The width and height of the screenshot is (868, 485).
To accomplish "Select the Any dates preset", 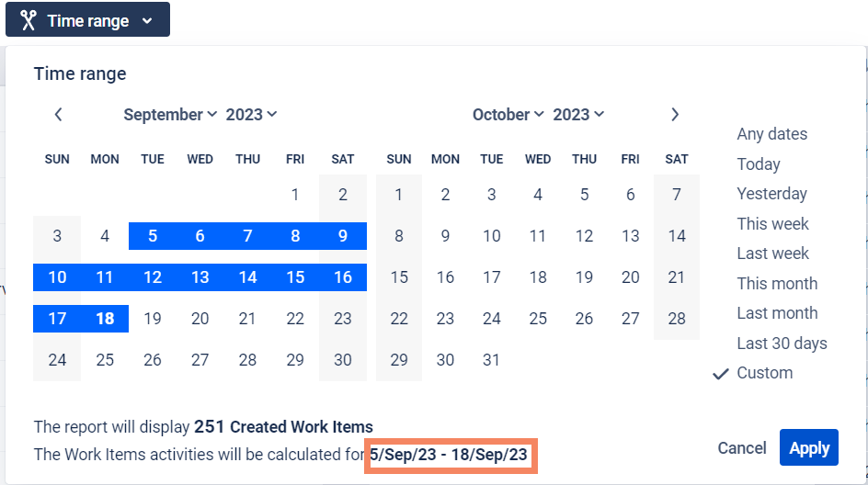I will [x=771, y=134].
